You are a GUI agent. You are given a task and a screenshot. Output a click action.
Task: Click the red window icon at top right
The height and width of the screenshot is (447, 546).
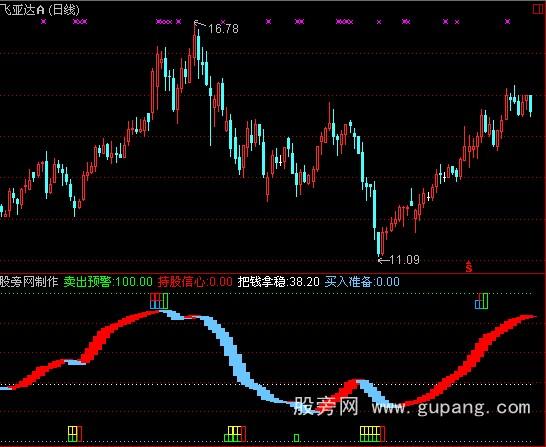click(538, 9)
